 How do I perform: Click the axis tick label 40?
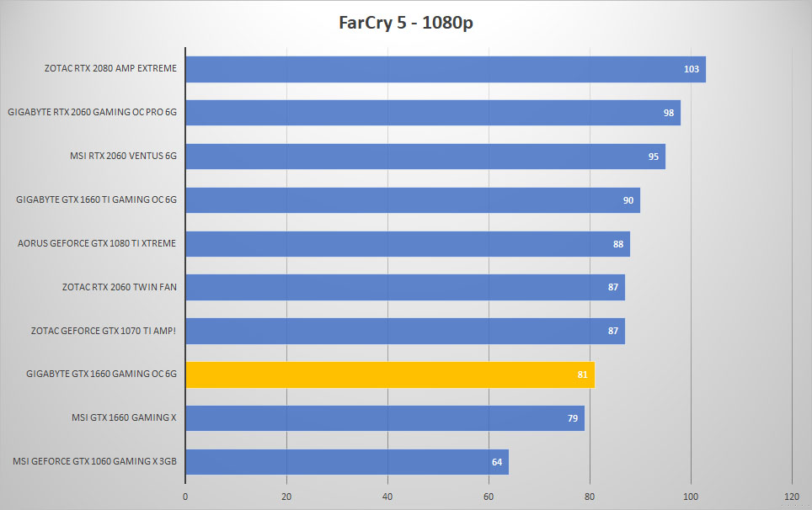point(387,497)
